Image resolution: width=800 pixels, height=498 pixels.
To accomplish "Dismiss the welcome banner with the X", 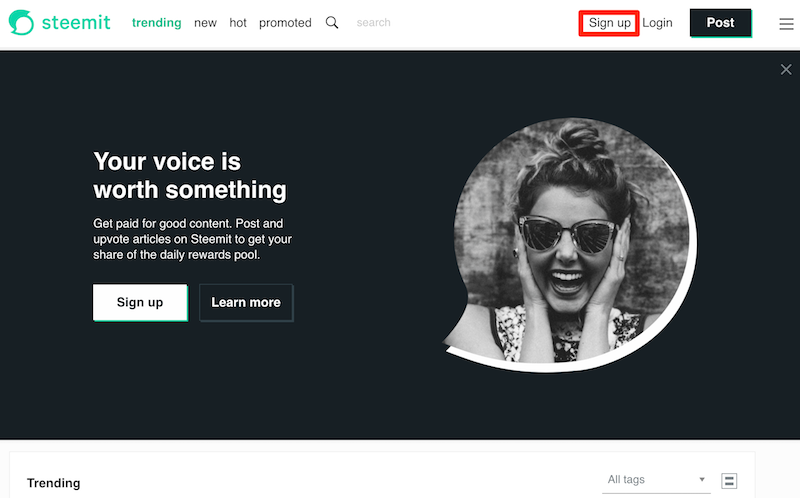I will (x=786, y=69).
